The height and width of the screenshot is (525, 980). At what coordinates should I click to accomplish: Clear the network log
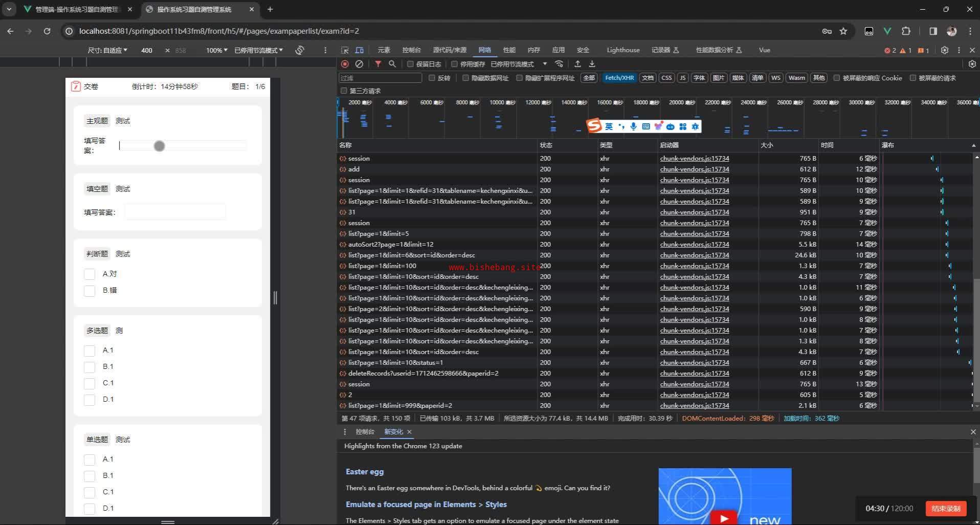coord(359,64)
